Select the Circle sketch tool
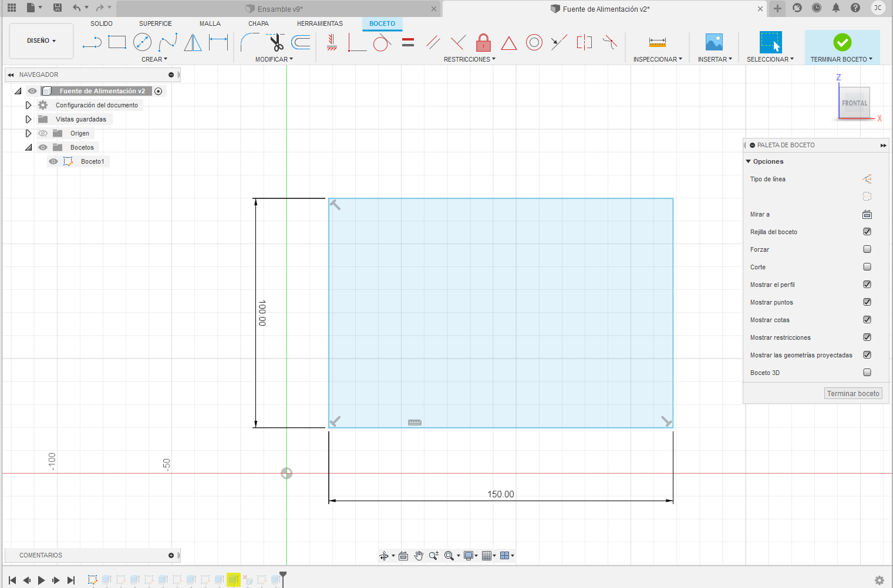The width and height of the screenshot is (893, 588). 143,42
